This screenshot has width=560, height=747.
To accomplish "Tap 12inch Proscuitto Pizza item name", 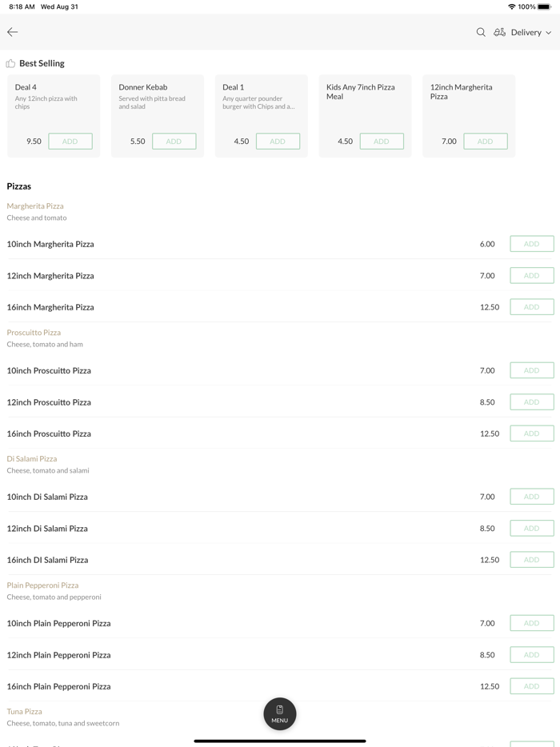I will (49, 402).
